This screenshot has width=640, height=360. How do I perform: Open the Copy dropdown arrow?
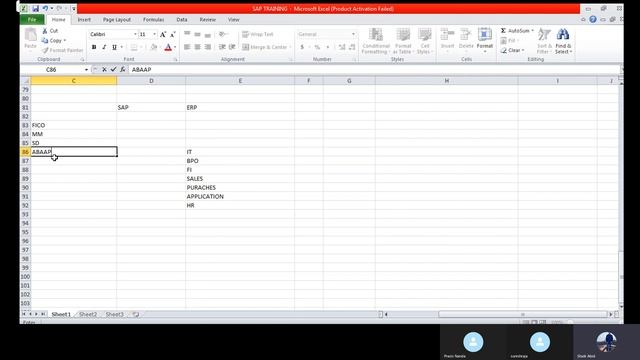click(64, 40)
